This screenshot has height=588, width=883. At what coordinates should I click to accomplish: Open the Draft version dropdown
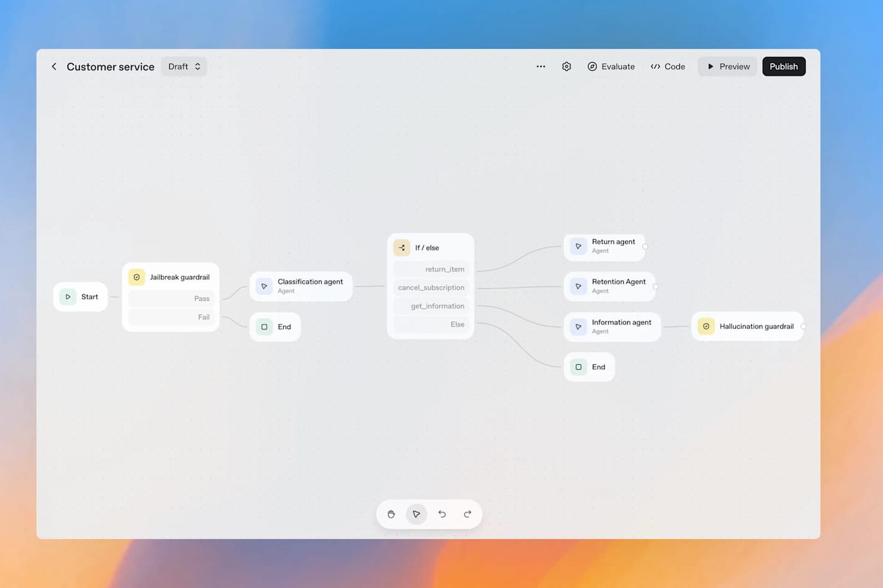184,67
